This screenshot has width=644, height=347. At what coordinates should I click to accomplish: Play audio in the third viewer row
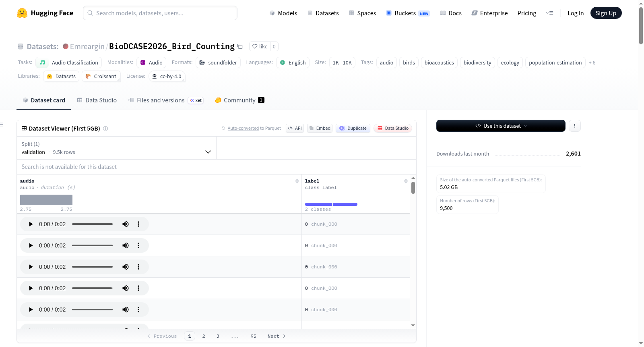click(31, 267)
